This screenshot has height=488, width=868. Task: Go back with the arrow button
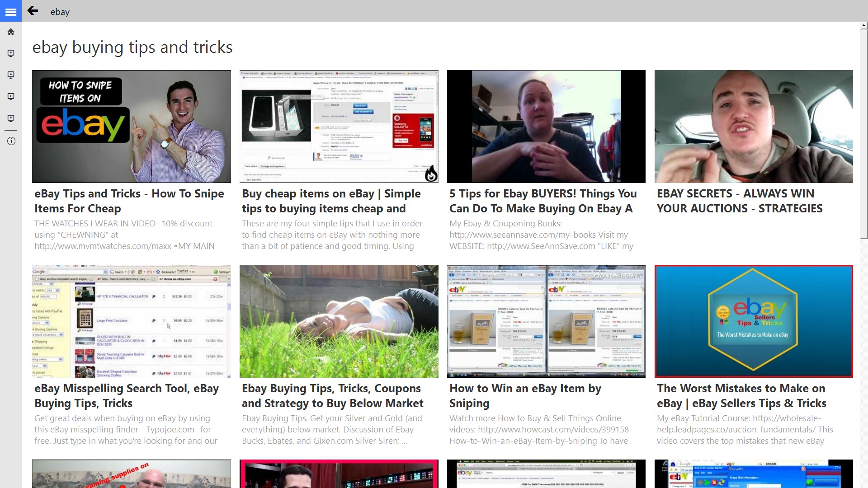(33, 11)
